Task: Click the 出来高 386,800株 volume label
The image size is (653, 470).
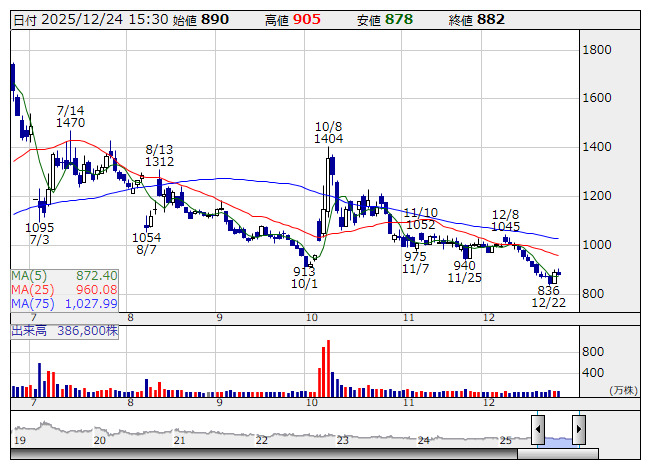Action: pyautogui.click(x=65, y=331)
